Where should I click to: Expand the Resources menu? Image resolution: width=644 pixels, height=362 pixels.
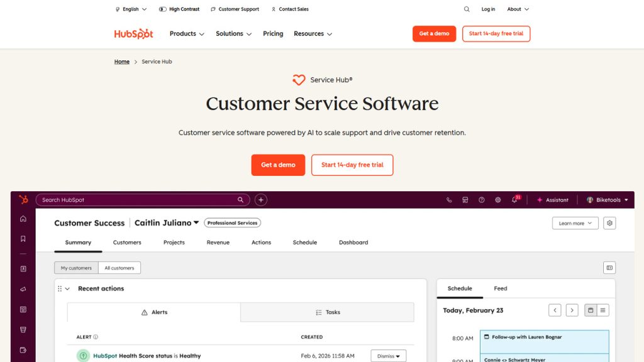313,34
